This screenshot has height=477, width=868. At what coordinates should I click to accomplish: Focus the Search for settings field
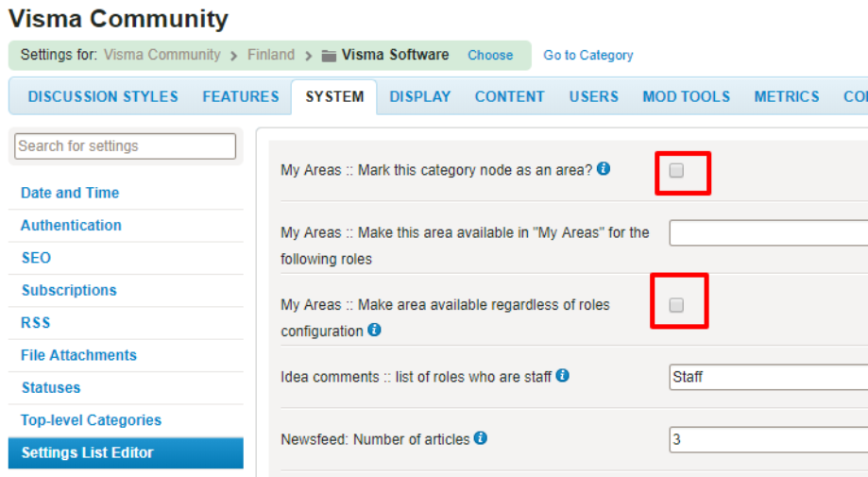pyautogui.click(x=125, y=146)
